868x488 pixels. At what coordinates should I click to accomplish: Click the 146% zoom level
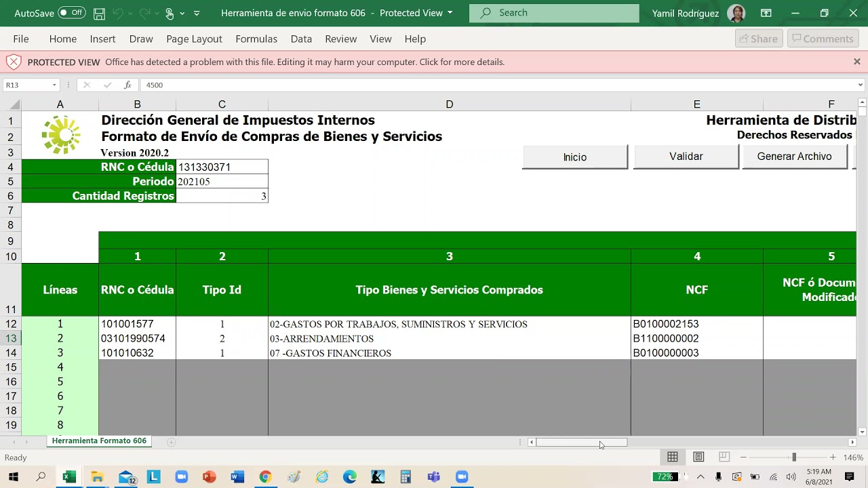coord(853,457)
